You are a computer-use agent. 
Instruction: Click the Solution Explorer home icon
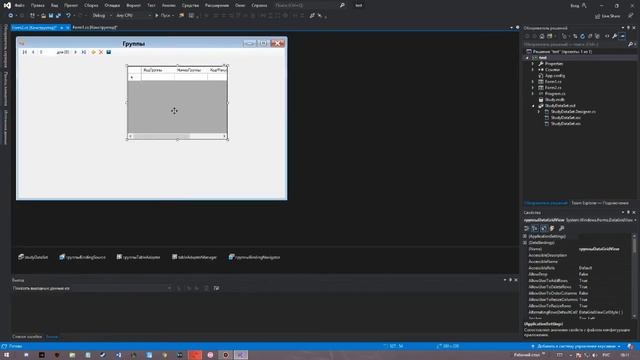point(542,36)
